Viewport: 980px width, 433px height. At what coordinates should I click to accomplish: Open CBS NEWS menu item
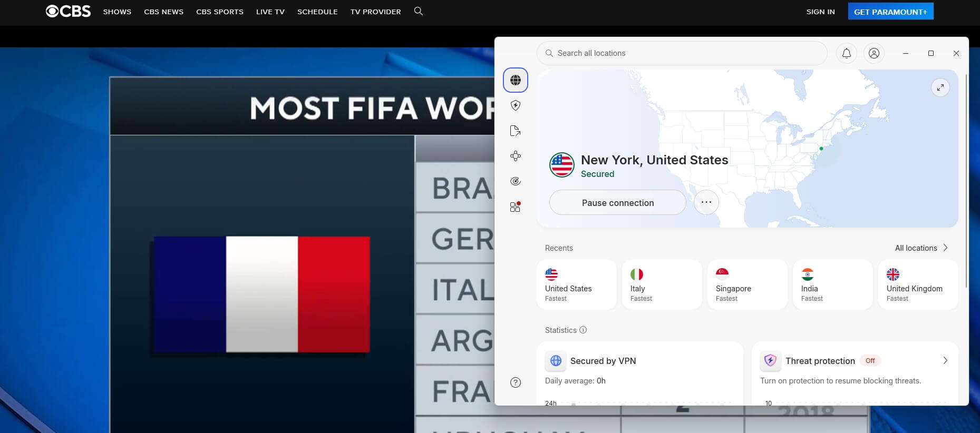pyautogui.click(x=163, y=12)
